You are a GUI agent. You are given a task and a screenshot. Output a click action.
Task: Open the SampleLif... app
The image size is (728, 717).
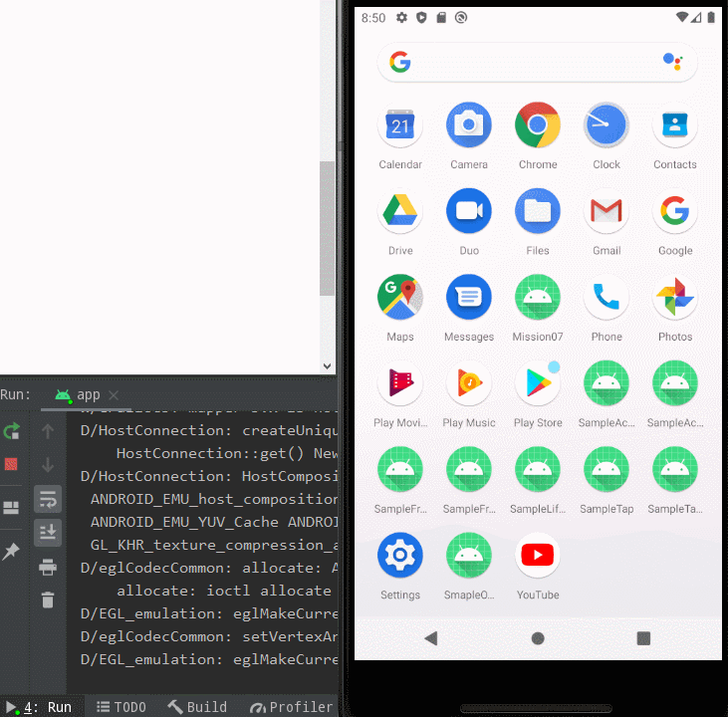[x=537, y=469]
